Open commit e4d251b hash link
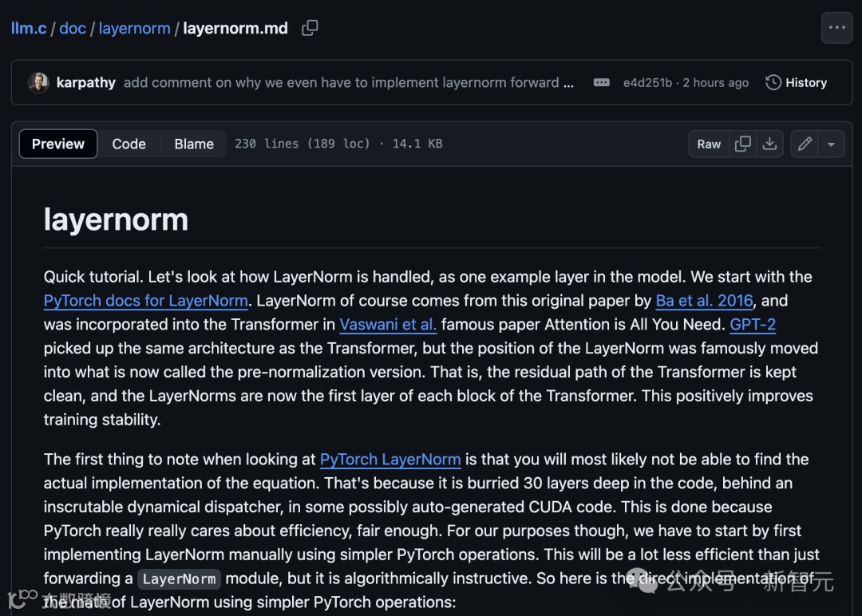862x616 pixels. coord(647,82)
